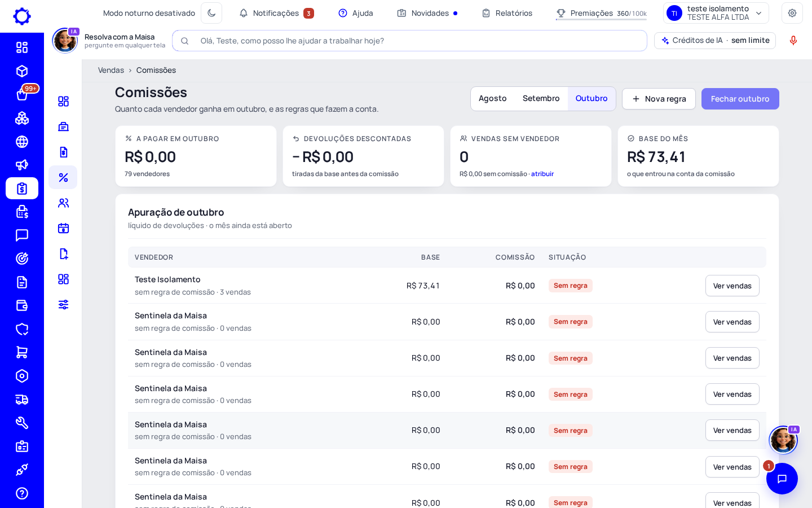Open the shopping bag icon with 99+ badge

[22, 94]
